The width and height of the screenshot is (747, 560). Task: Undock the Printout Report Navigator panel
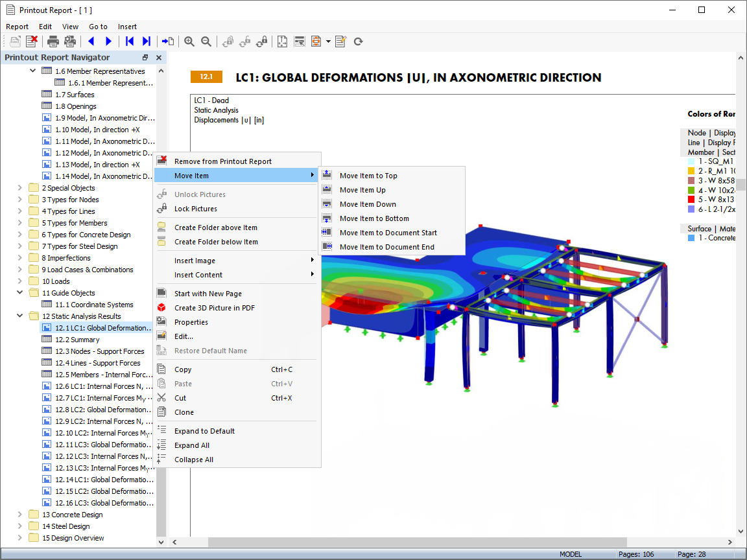click(145, 57)
